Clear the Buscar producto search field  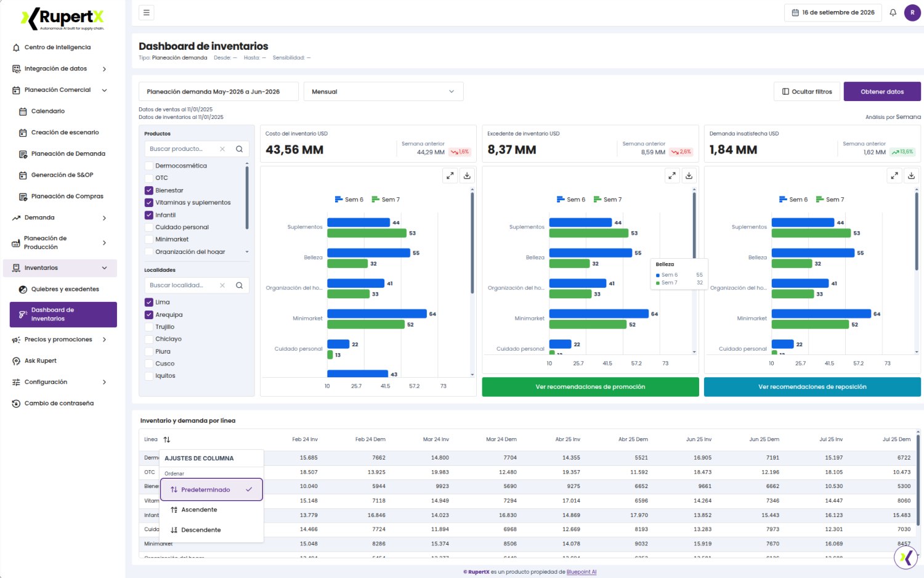point(222,149)
